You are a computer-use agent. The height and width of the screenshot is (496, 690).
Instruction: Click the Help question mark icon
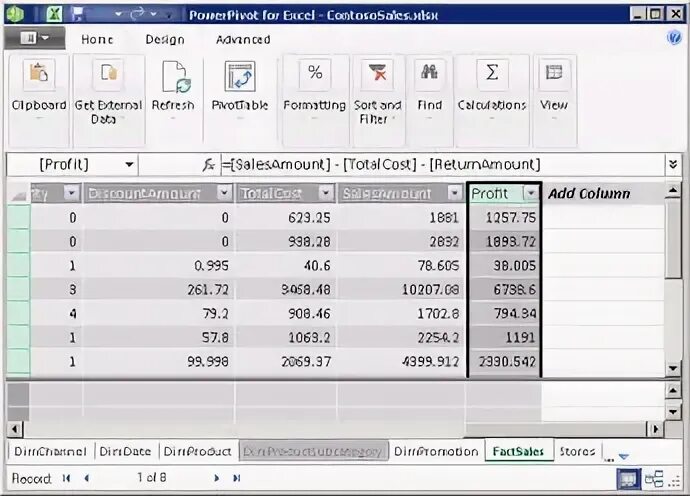pos(674,38)
